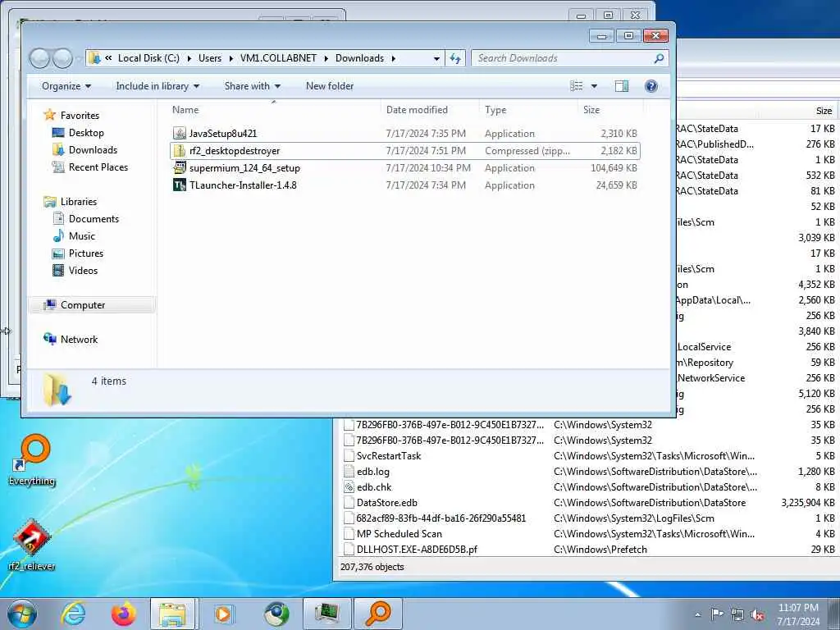Expand the arrow after VM1.COLLABNET in breadcrumb
The image size is (840, 630).
point(326,58)
